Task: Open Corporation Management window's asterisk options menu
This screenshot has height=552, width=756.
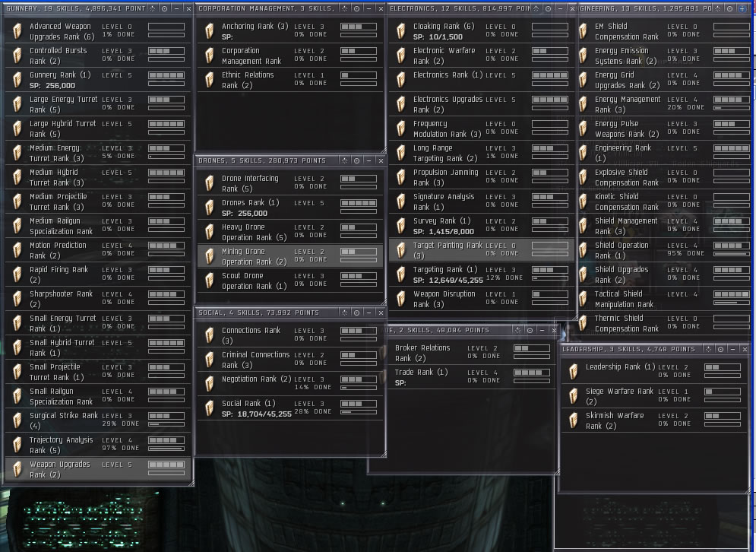Action: point(345,8)
